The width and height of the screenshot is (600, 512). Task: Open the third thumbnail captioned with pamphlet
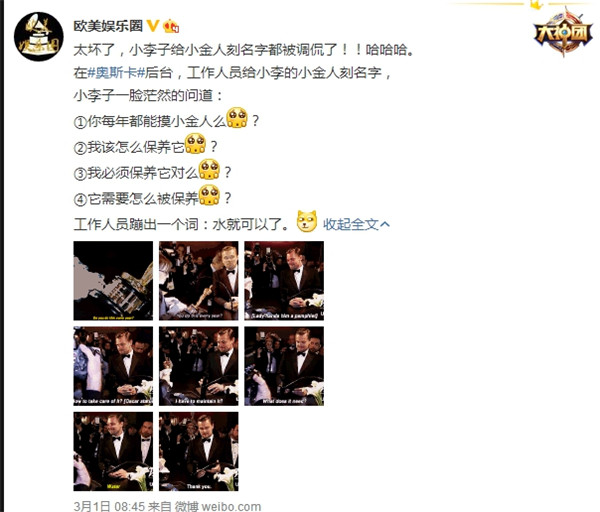click(284, 281)
